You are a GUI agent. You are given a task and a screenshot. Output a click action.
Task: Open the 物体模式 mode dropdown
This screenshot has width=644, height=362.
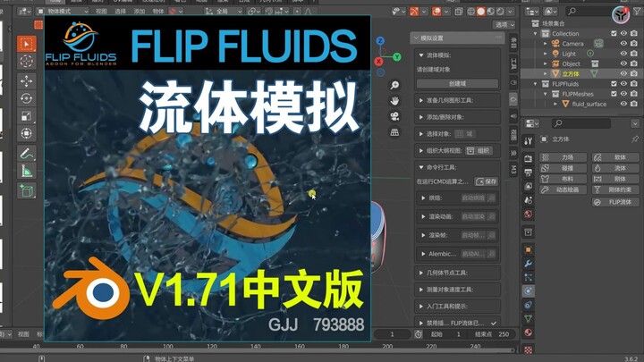63,12
